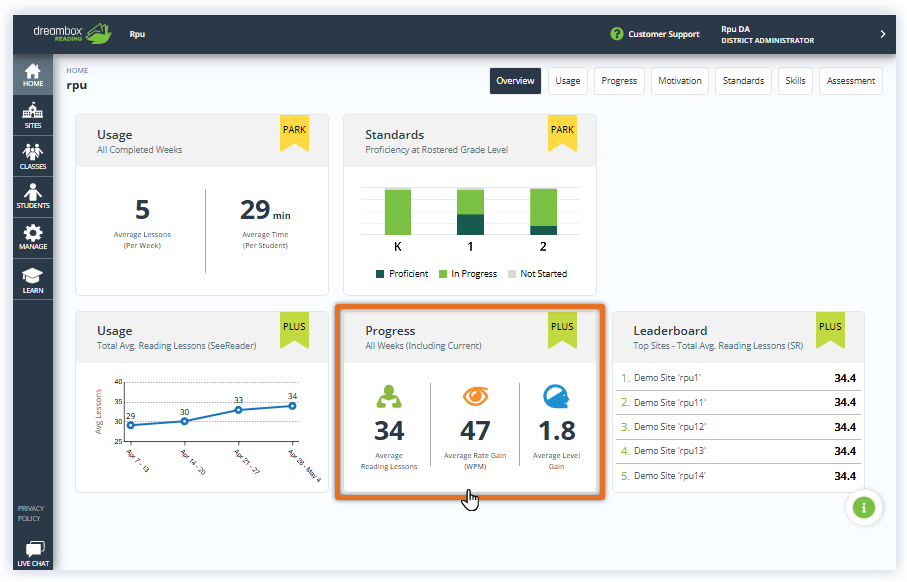This screenshot has width=907, height=582.
Task: Click the green info circle button
Action: point(864,507)
